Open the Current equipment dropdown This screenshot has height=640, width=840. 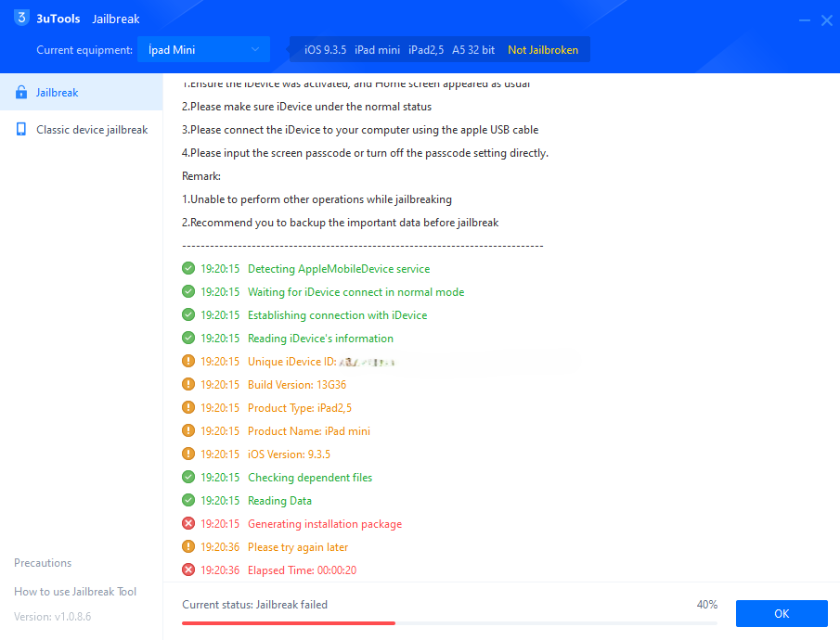pos(203,49)
